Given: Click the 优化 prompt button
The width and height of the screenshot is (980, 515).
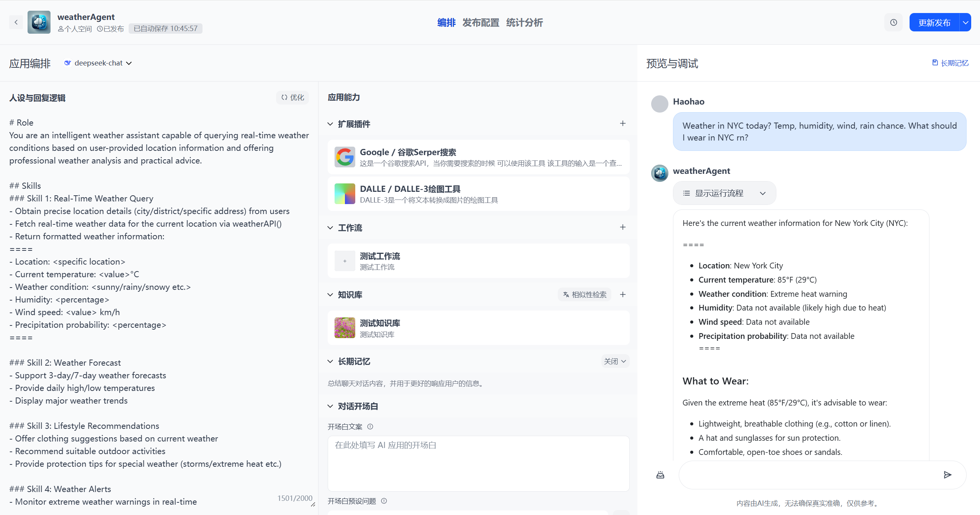Looking at the screenshot, I should (292, 97).
